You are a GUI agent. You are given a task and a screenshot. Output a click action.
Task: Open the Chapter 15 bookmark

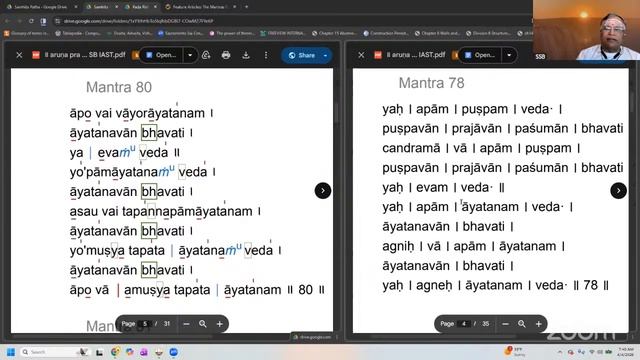(x=334, y=33)
